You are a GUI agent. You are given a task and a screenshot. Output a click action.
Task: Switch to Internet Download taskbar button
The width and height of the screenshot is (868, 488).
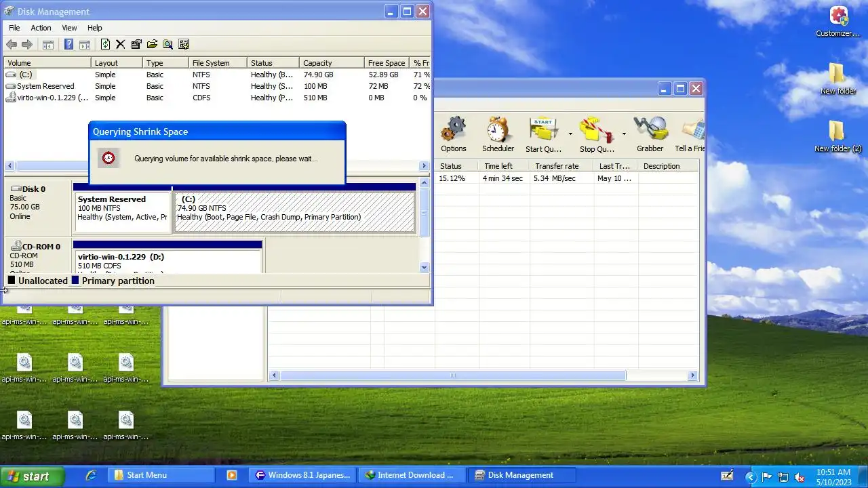(412, 475)
